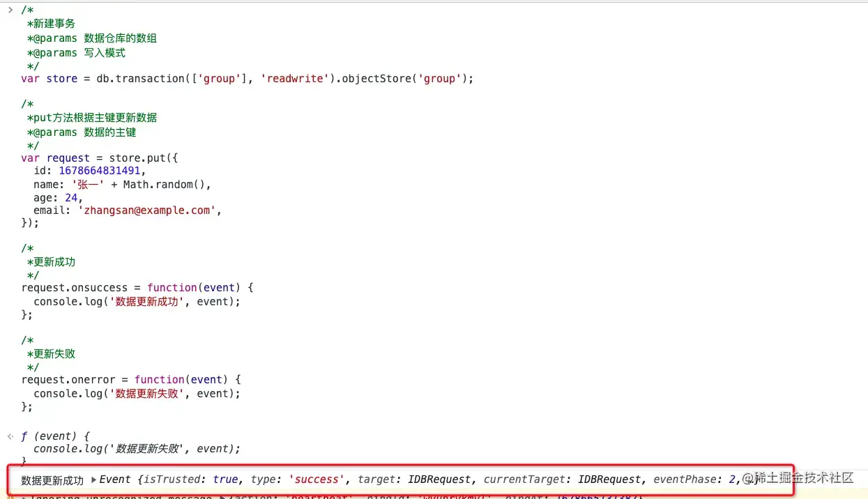This screenshot has width=868, height=499.
Task: Click the 'age: 24,' property line
Action: 58,198
